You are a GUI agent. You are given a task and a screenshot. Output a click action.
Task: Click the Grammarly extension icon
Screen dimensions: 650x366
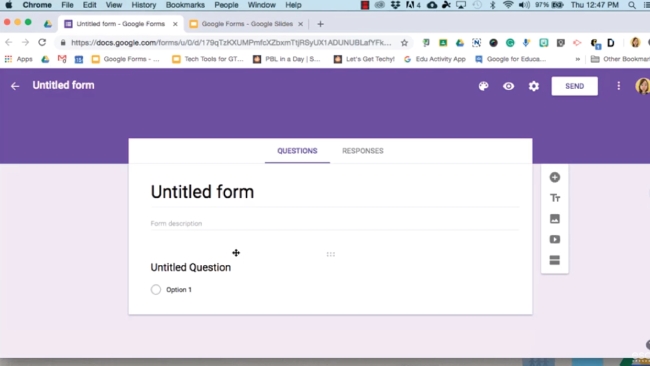coord(510,43)
